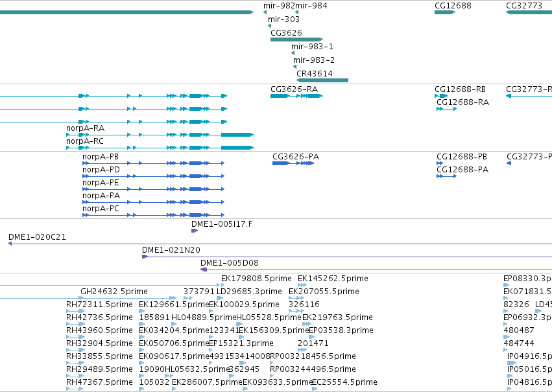Screen dimensions: 552x392
Task: Click the HL05632.5prime label
Action: coord(197,370)
